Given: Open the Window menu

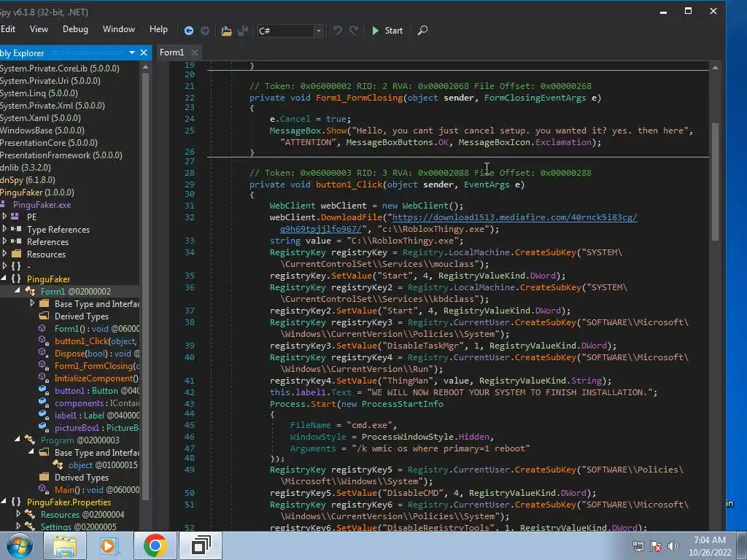Looking at the screenshot, I should tap(119, 29).
